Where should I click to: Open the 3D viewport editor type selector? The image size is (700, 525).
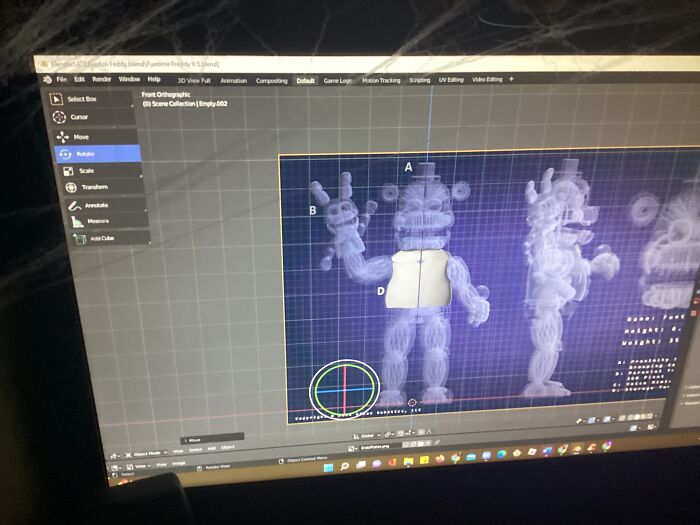(113, 456)
